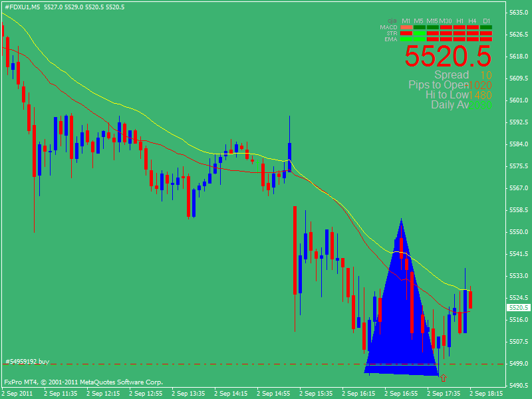532x399 pixels.
Task: Click the current price tag on the price axis
Action: coord(517,308)
